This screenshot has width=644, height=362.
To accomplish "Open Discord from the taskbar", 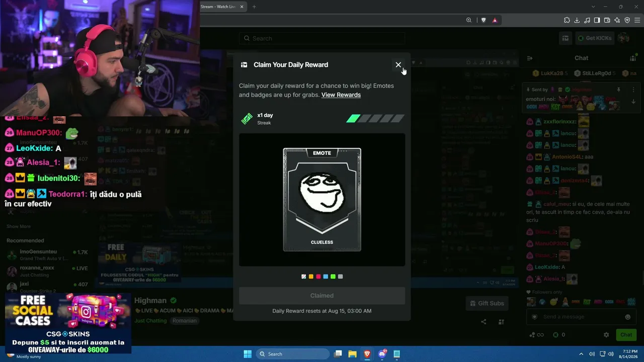I will 382,354.
